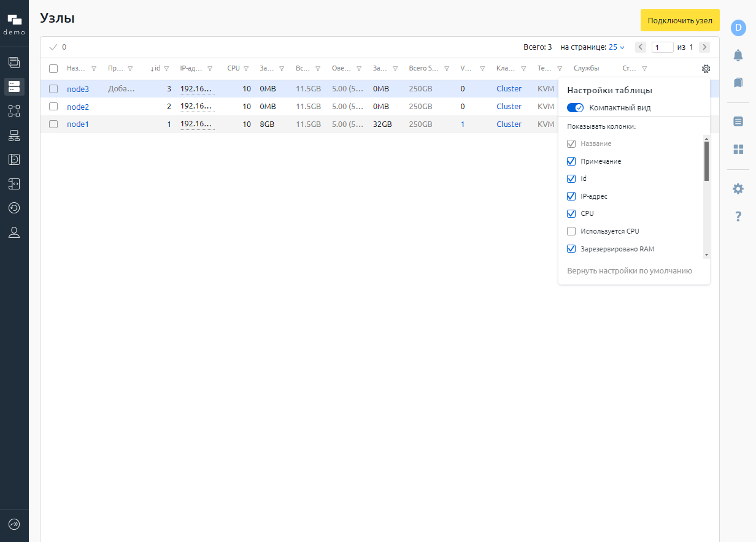The image size is (756, 542).
Task: Open the Backups circular-arrow sidebar icon
Action: (x=14, y=208)
